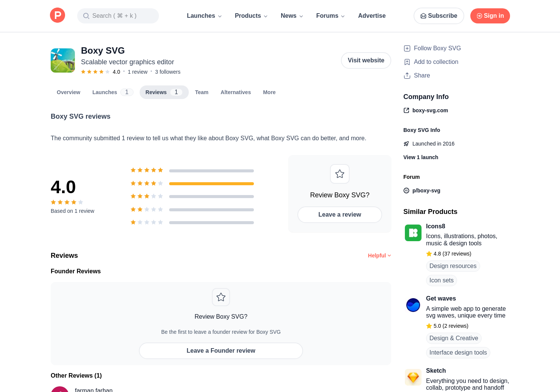
Task: Open the Icons8 logo icon
Action: [x=413, y=233]
